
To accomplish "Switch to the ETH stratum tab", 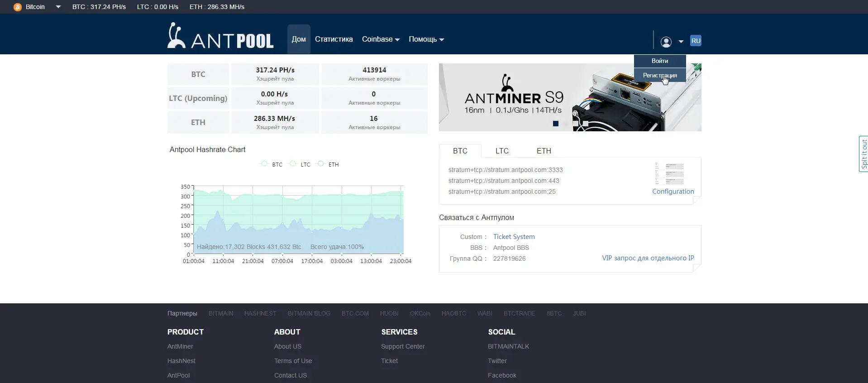I will (544, 151).
